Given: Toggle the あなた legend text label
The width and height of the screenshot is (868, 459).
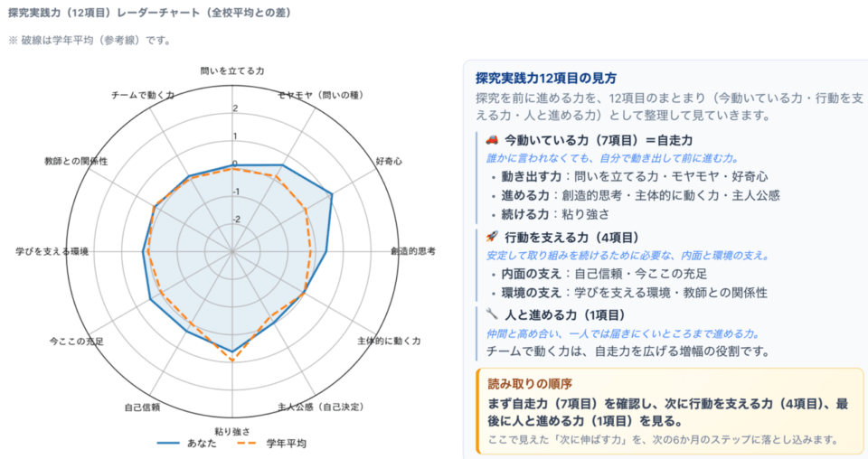Looking at the screenshot, I should 202,444.
